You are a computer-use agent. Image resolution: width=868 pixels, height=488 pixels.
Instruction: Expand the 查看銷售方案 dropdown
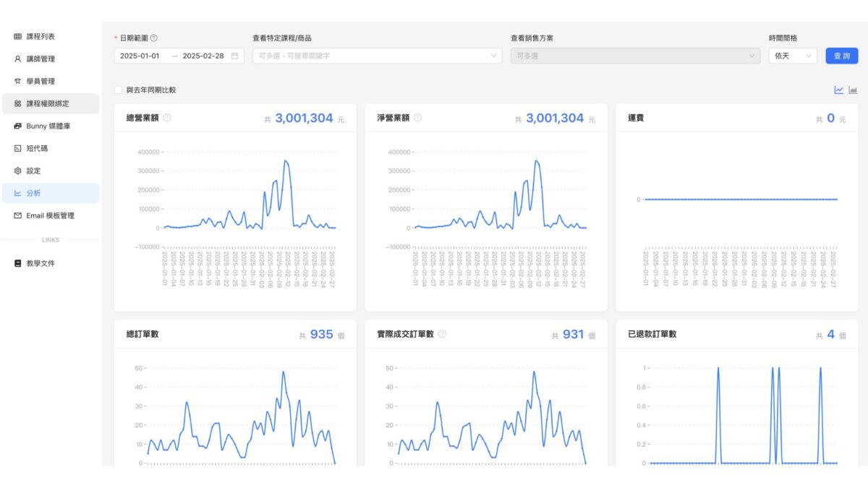click(x=634, y=56)
